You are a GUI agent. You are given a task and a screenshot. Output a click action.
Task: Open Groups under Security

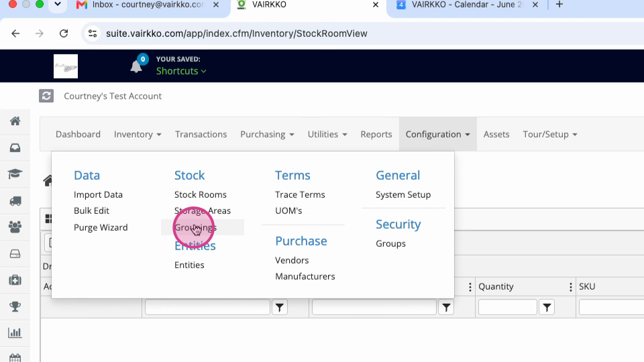coord(390,244)
